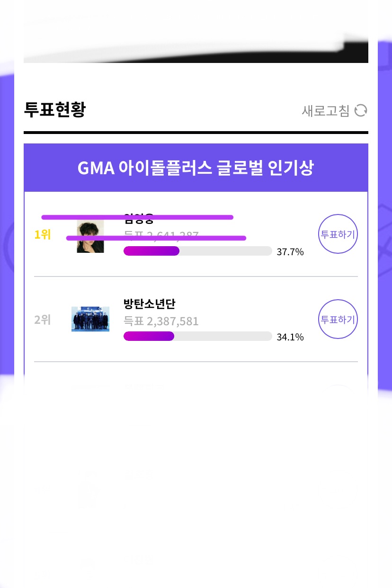This screenshot has height=588, width=392.
Task: Tap the 새로고침 text label
Action: pos(326,111)
